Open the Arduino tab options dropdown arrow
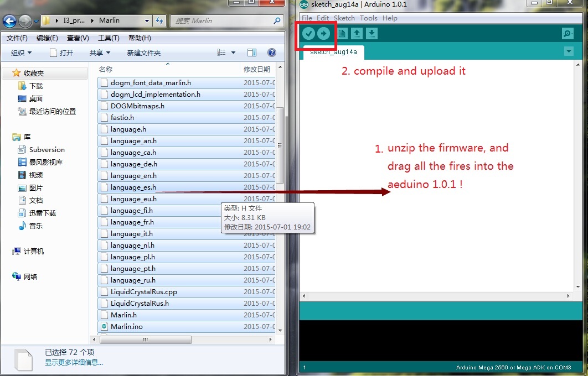 pyautogui.click(x=568, y=51)
